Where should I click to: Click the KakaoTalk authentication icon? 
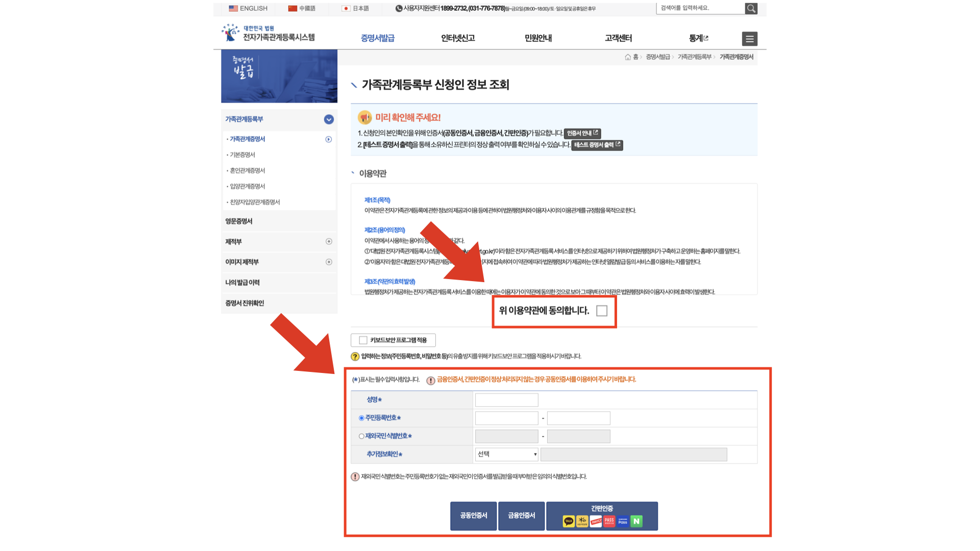tap(569, 521)
